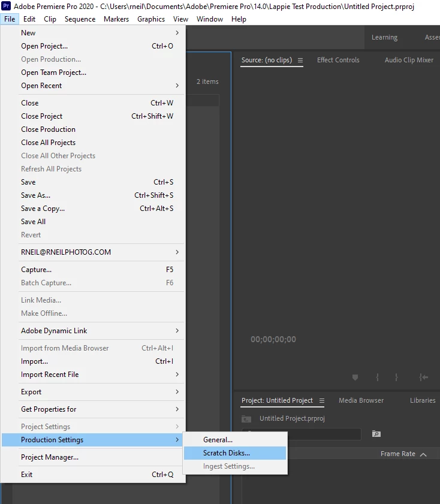Open the Project panel hamburger menu
The image size is (440, 504).
(x=322, y=400)
